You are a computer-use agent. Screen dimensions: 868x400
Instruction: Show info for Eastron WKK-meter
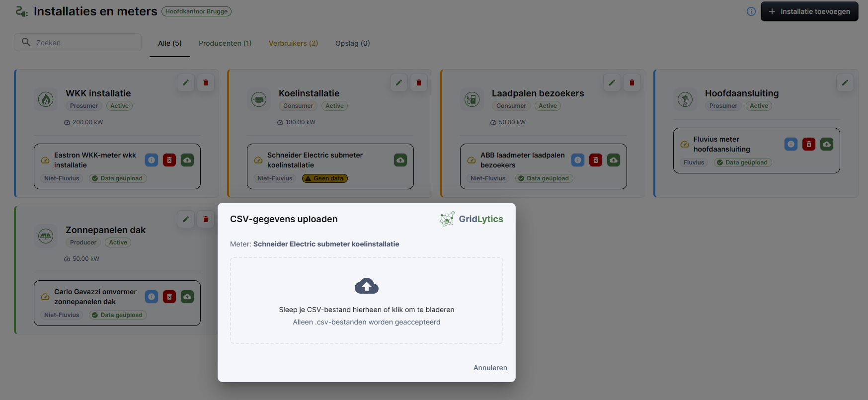pos(152,160)
